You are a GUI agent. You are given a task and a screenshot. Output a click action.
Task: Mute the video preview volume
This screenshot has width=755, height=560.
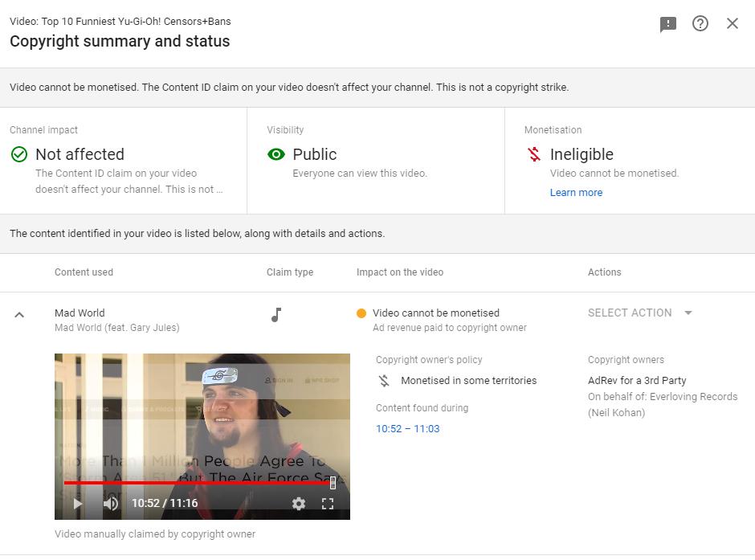click(x=111, y=504)
